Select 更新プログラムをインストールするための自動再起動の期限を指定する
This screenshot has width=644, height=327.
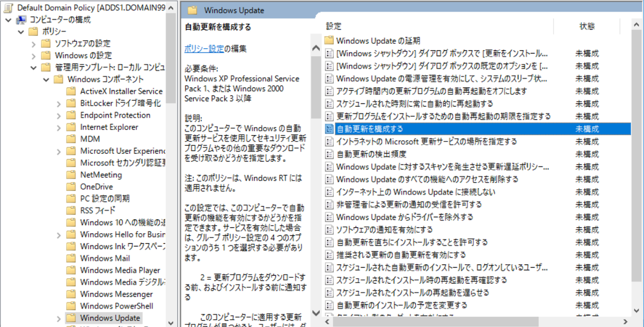coord(443,116)
